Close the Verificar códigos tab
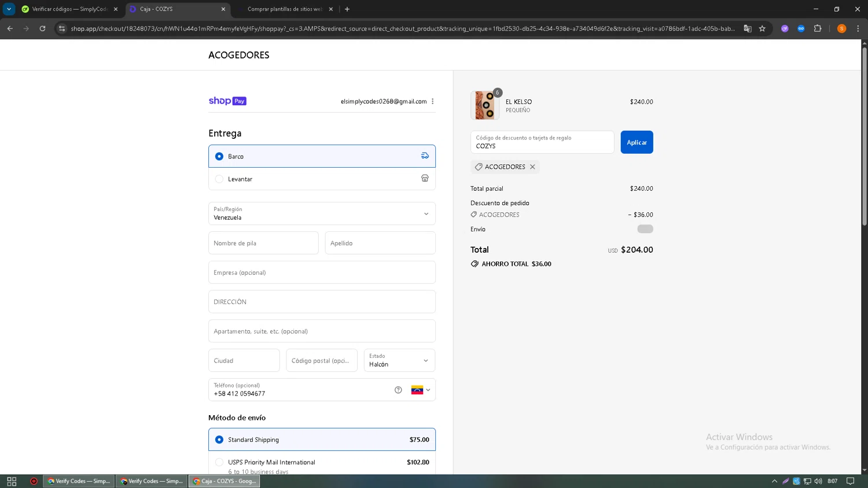Image resolution: width=868 pixels, height=488 pixels. click(x=116, y=9)
